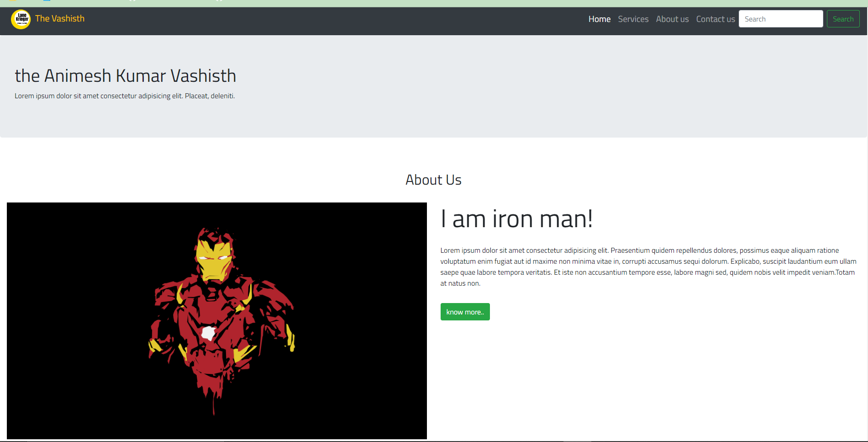The width and height of the screenshot is (868, 442).
Task: Go to the Home nav item
Action: coord(599,19)
